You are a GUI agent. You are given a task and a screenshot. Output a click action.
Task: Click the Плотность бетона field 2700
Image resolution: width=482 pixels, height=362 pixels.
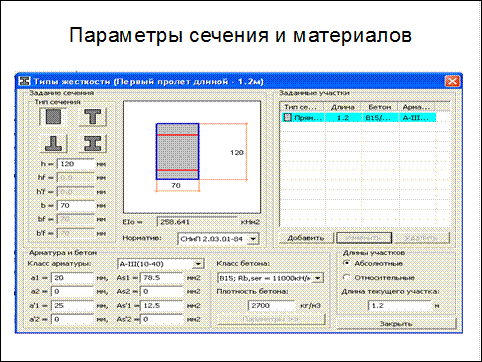click(x=271, y=305)
